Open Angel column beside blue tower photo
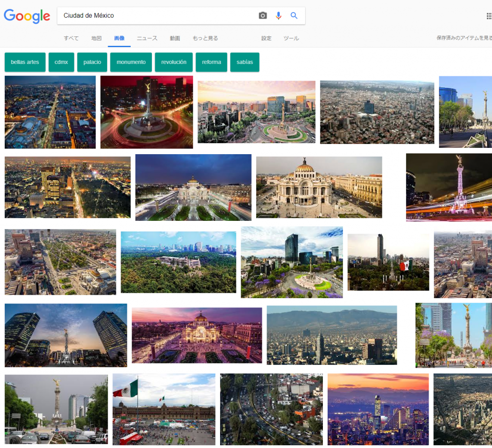This screenshot has width=492, height=448. click(x=465, y=112)
